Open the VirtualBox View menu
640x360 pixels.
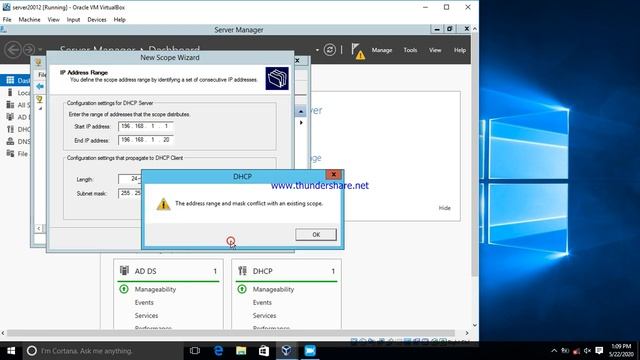[x=53, y=20]
